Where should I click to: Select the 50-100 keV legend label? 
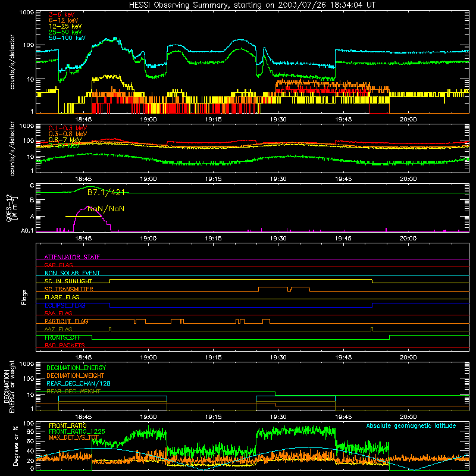click(x=67, y=38)
